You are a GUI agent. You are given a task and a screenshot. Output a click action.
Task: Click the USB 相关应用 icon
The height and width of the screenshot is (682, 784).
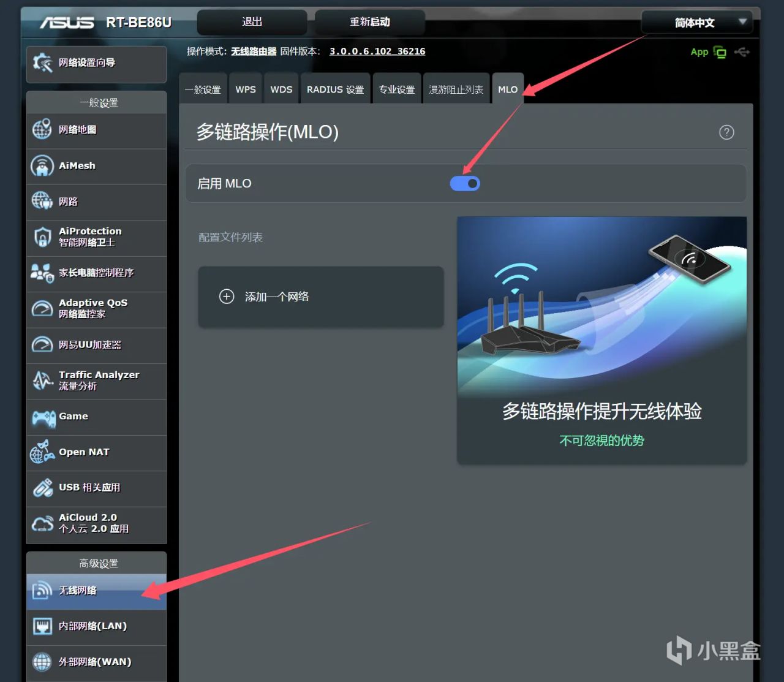pyautogui.click(x=42, y=488)
